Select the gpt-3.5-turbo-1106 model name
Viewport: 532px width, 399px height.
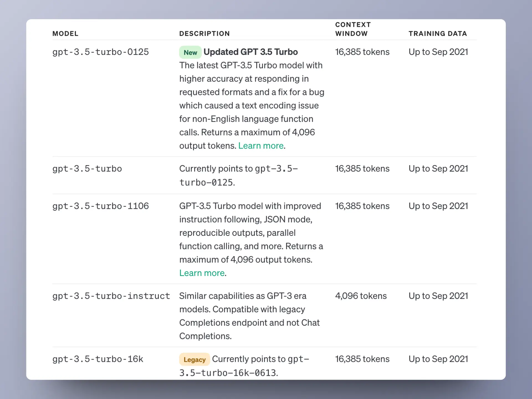tap(101, 206)
